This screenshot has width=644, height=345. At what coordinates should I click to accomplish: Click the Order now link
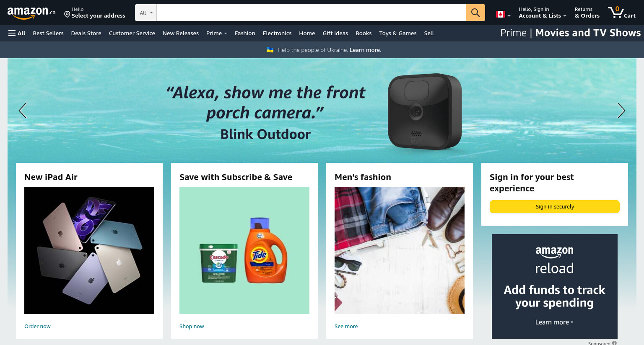tap(37, 326)
